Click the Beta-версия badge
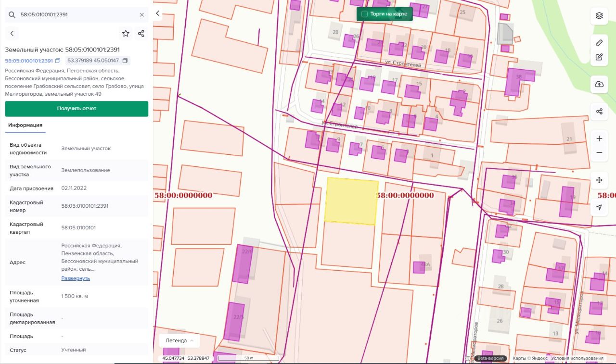 click(x=490, y=358)
